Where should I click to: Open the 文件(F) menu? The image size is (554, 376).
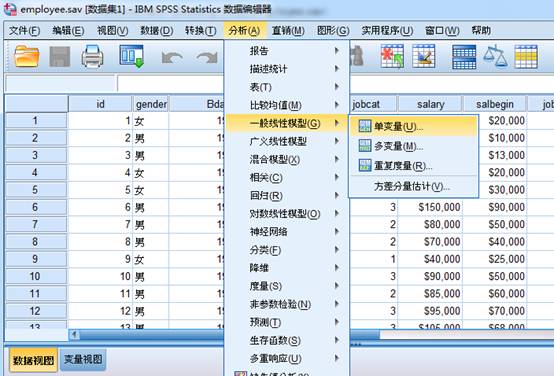click(x=24, y=31)
